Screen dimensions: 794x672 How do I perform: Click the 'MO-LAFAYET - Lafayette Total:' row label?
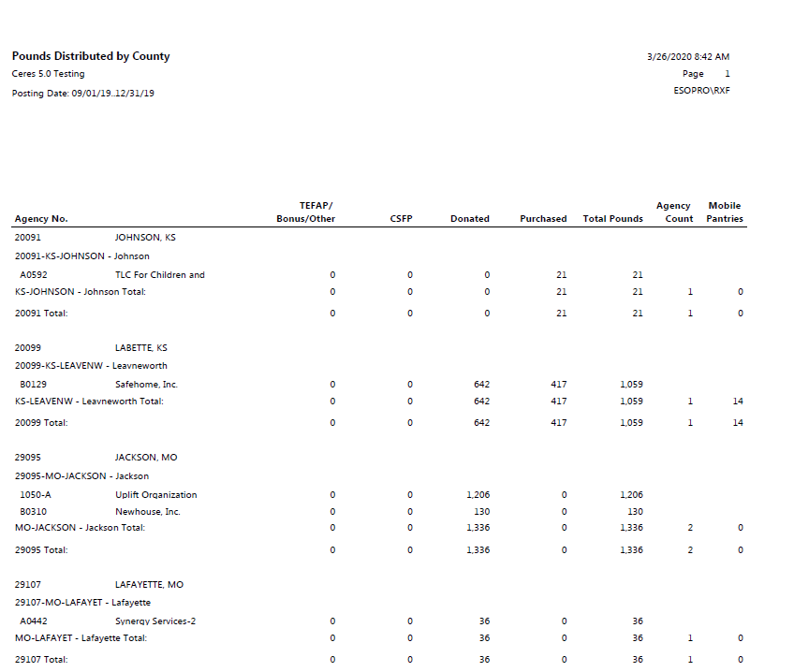click(x=81, y=638)
